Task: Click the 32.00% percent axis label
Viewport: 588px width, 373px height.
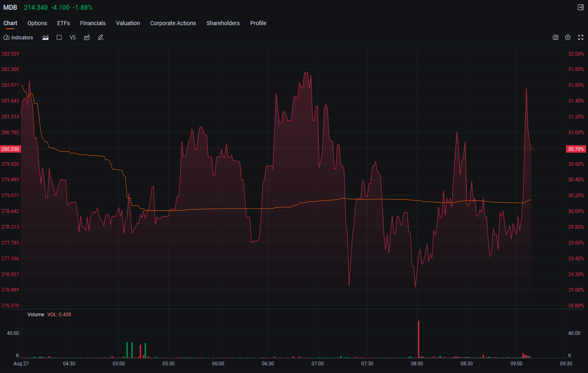Action: pos(576,54)
